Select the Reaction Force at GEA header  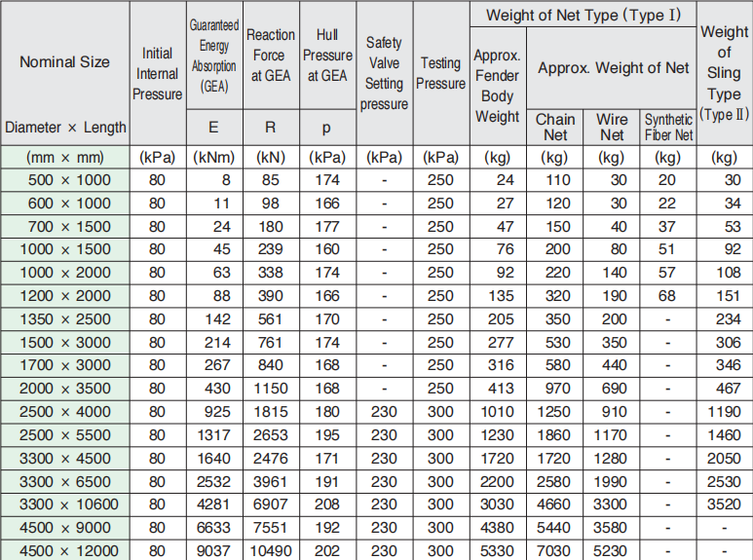(270, 55)
